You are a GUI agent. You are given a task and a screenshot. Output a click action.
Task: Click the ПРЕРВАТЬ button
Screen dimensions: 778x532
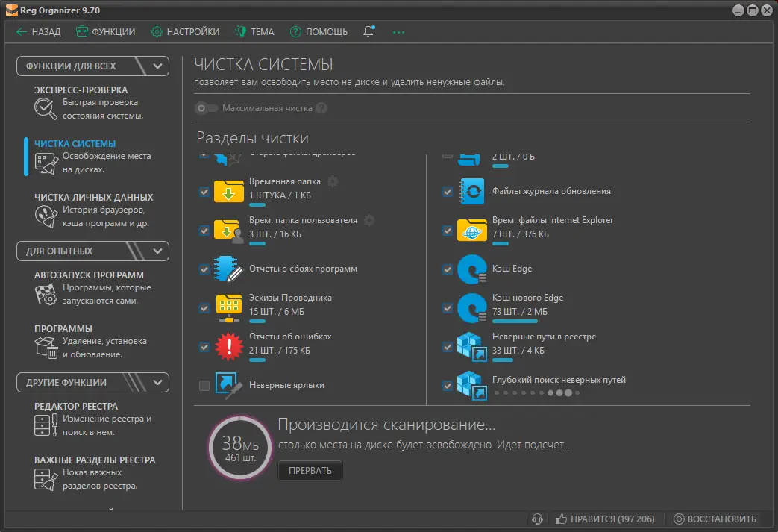[x=310, y=471]
